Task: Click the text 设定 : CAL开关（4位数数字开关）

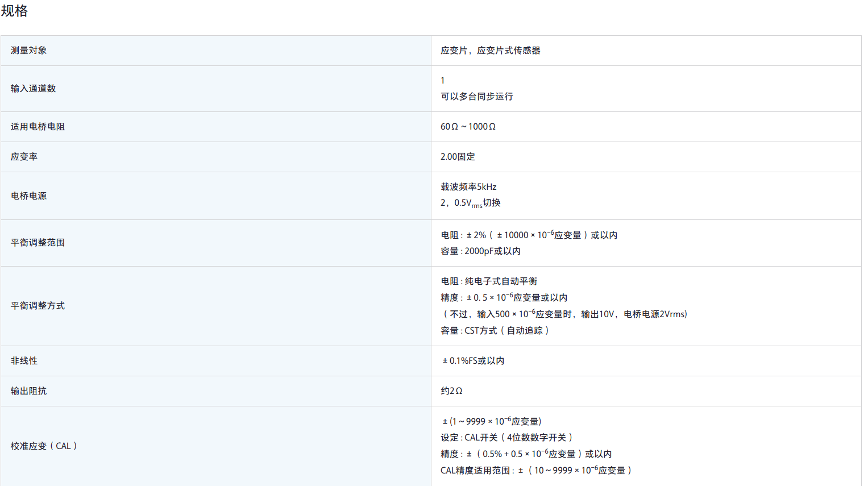Action: tap(507, 438)
